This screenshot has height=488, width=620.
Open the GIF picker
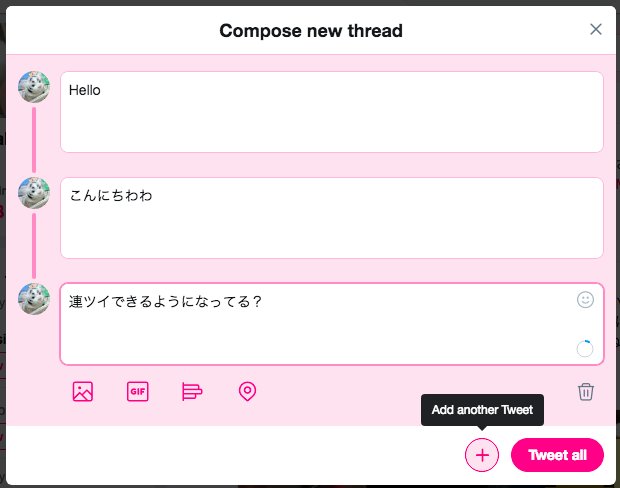coord(138,392)
